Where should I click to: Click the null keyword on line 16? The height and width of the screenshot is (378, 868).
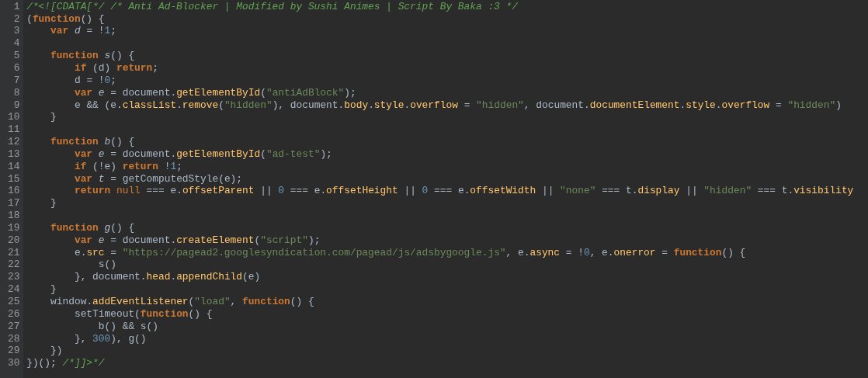[128, 190]
